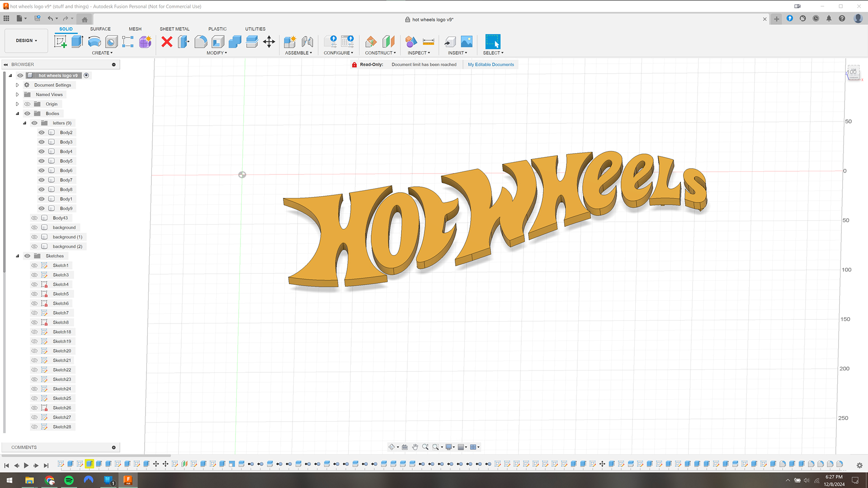
Task: Click the ViewCube in the corner
Action: pos(853,73)
